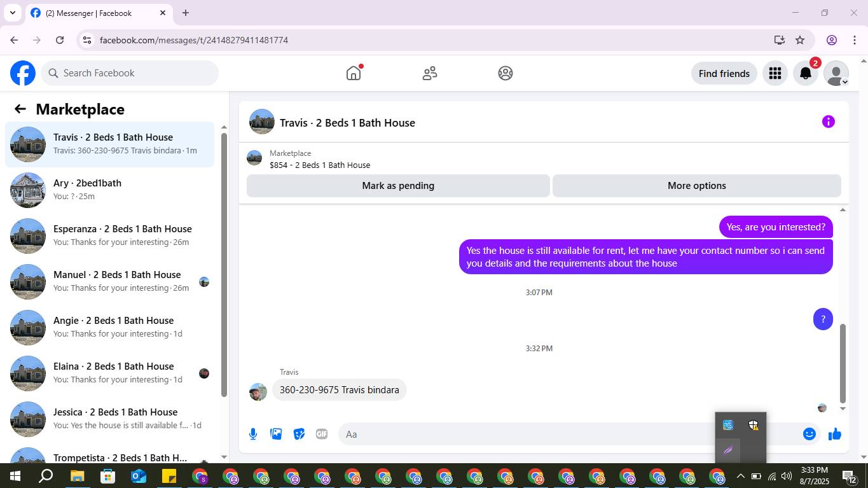868x488 pixels.
Task: Click the chat scroll down arrow
Action: click(x=843, y=408)
